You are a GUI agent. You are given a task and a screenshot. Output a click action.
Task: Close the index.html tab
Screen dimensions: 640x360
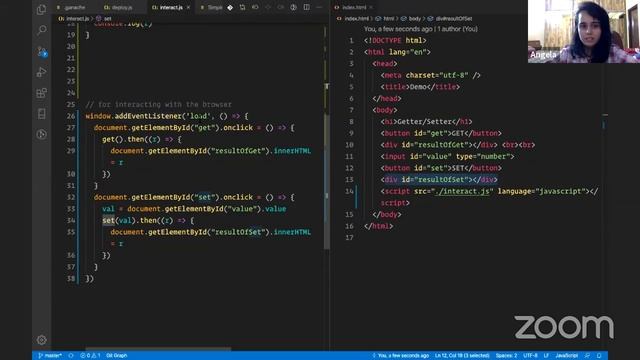[x=371, y=7]
